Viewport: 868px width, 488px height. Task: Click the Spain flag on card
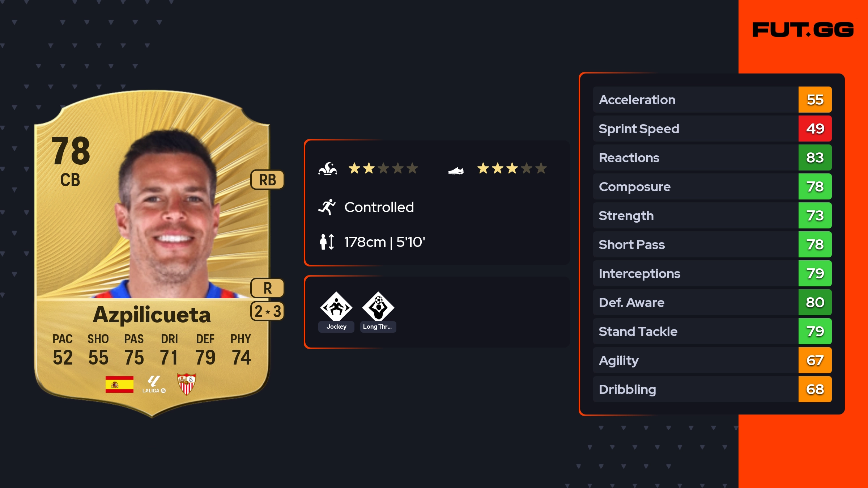pos(119,384)
